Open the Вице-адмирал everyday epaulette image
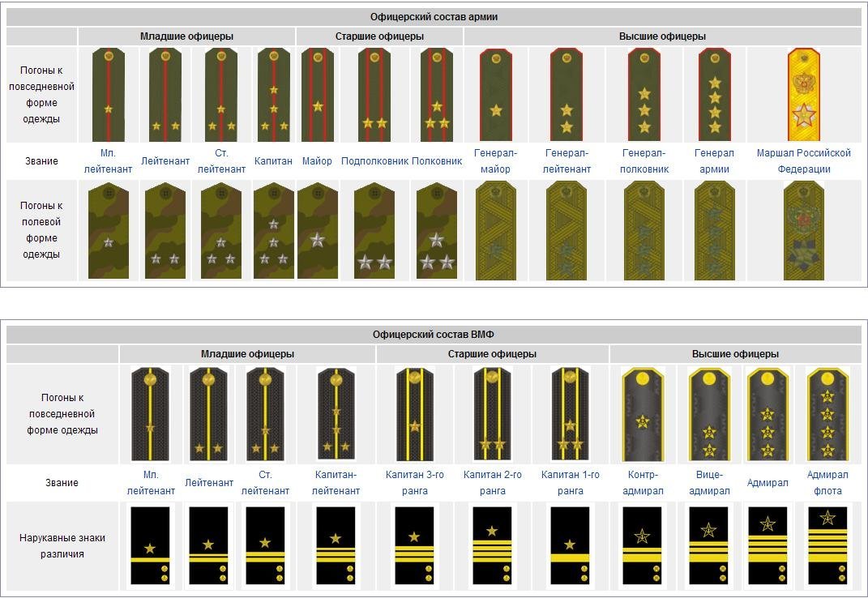 708,413
